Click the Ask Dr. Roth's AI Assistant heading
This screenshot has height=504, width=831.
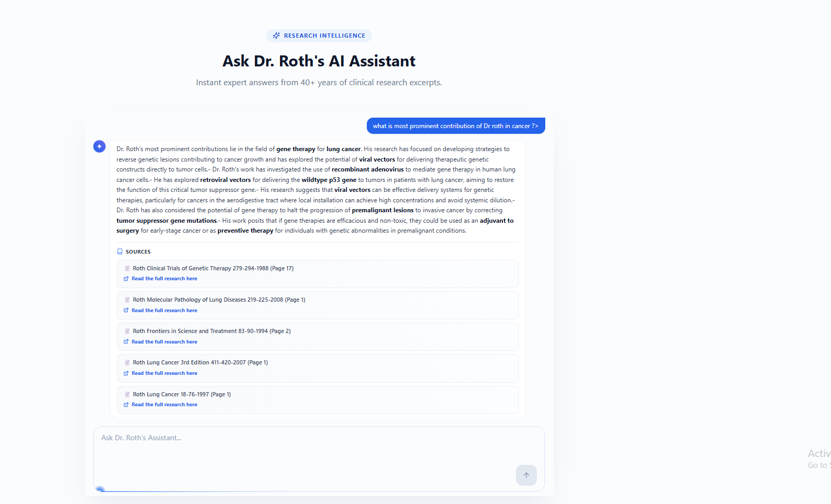[x=319, y=61]
